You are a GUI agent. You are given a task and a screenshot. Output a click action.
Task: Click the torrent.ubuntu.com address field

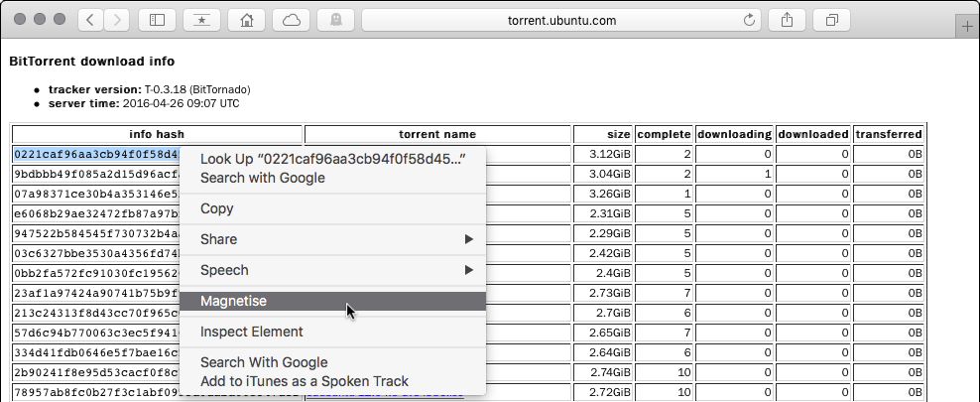click(561, 20)
